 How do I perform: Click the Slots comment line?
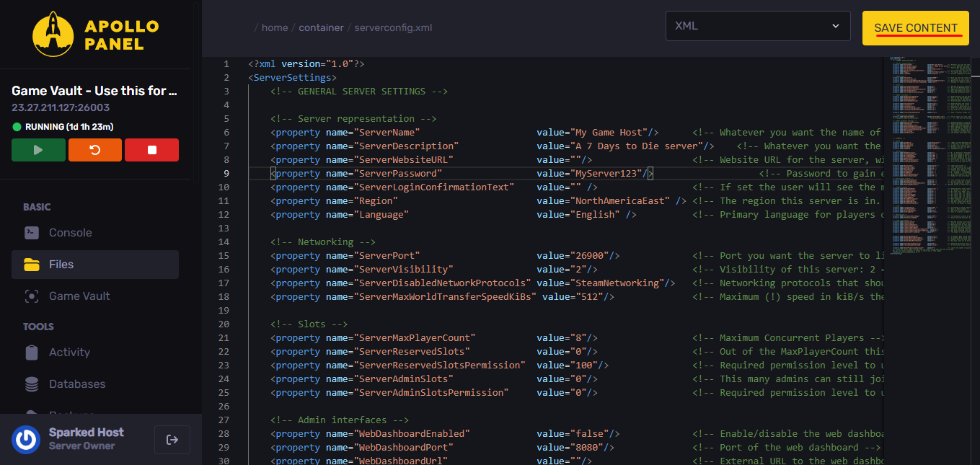coord(309,324)
